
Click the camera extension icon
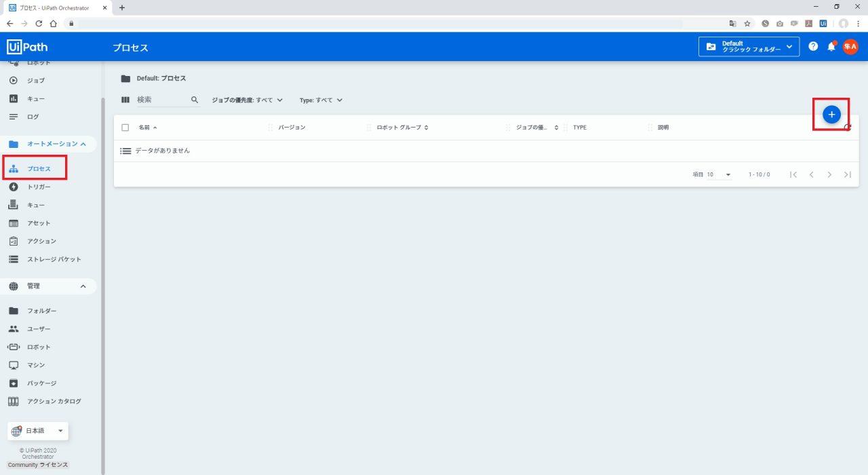click(780, 23)
